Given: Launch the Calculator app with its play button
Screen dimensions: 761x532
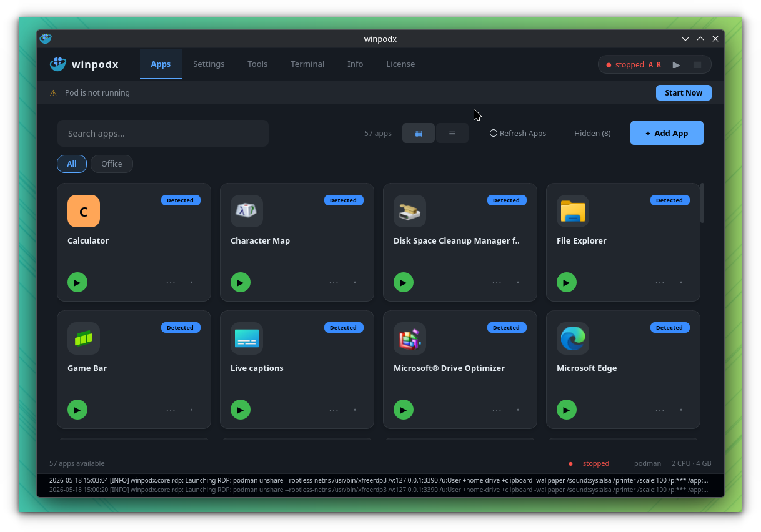Looking at the screenshot, I should 77,282.
